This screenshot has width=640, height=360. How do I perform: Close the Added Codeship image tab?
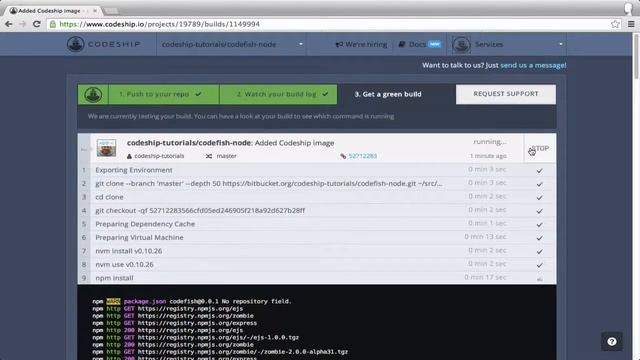point(95,11)
